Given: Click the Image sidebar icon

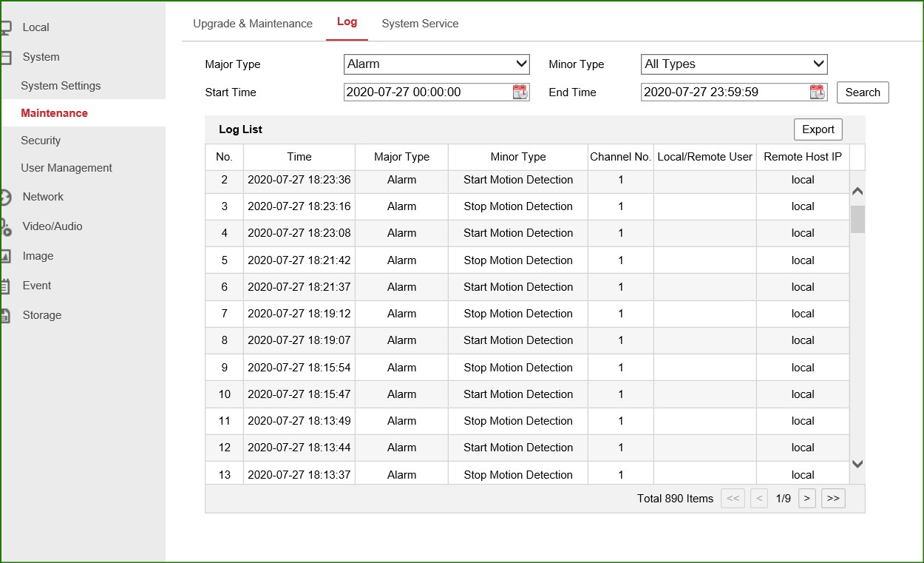Looking at the screenshot, I should [5, 257].
